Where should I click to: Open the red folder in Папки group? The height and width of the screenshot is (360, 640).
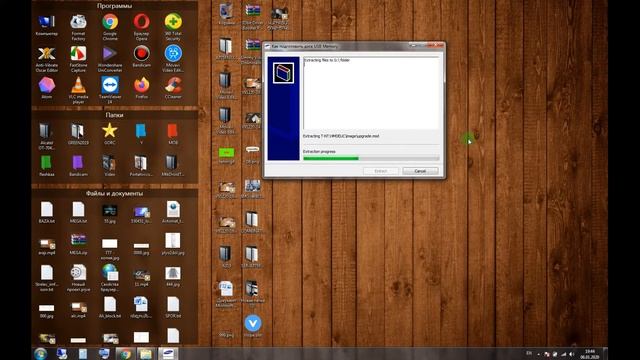pyautogui.click(x=173, y=134)
